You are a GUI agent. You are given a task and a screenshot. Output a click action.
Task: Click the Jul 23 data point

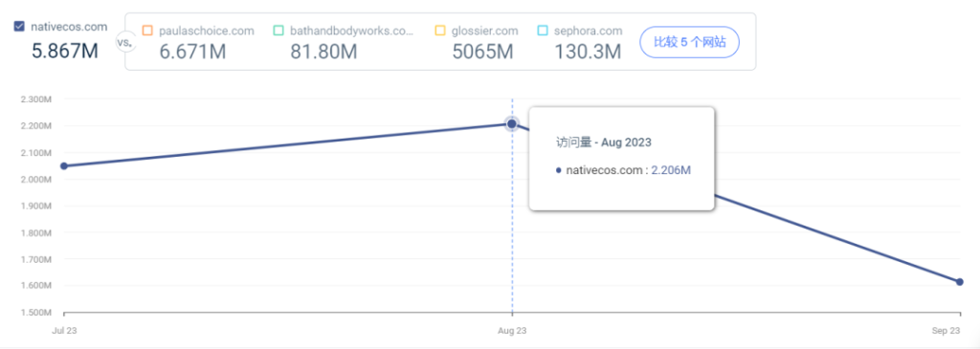[64, 166]
